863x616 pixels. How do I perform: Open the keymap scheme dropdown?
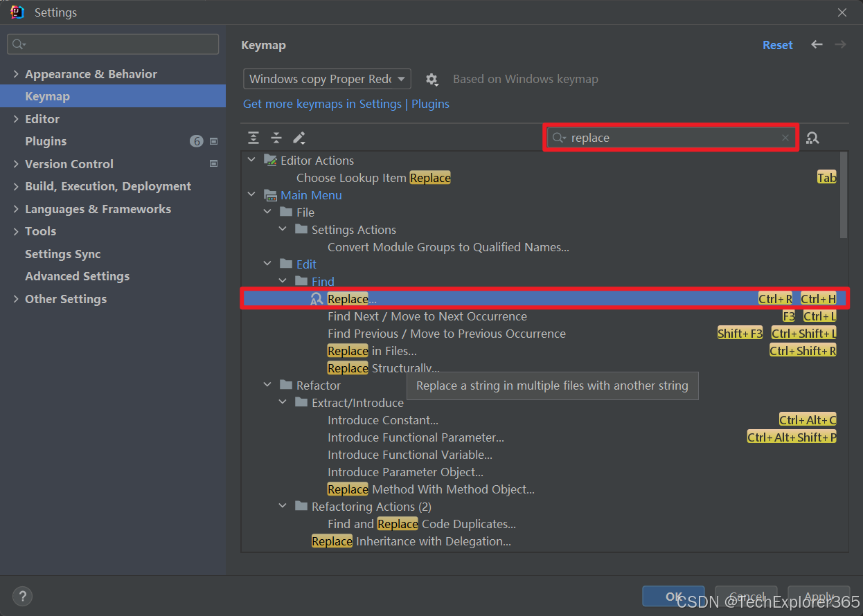pos(327,79)
